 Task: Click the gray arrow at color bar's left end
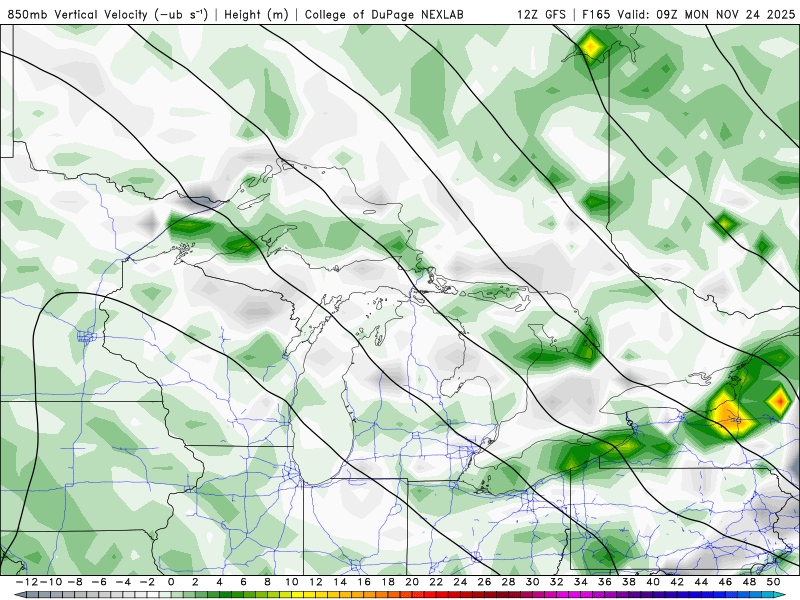click(x=18, y=595)
